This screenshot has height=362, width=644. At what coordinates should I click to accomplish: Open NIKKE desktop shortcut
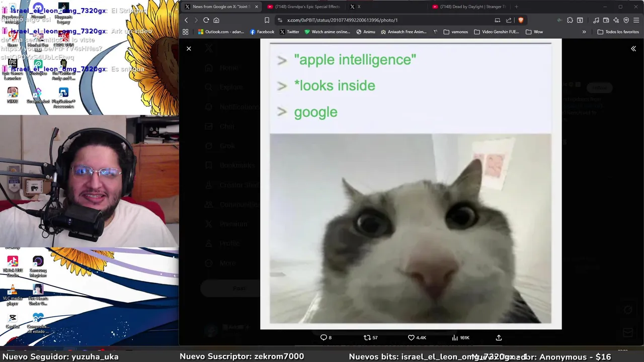(x=13, y=95)
